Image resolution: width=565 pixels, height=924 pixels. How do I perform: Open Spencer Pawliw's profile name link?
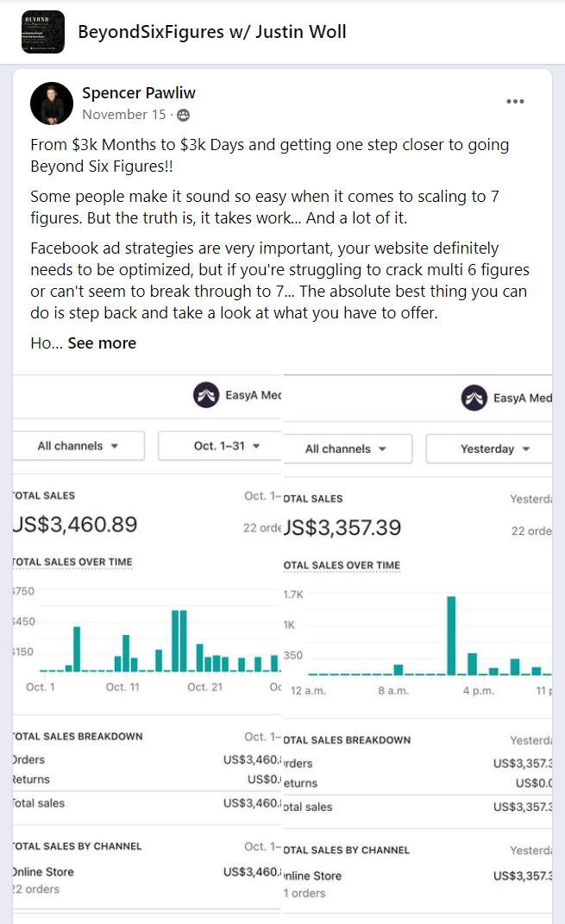pyautogui.click(x=139, y=93)
